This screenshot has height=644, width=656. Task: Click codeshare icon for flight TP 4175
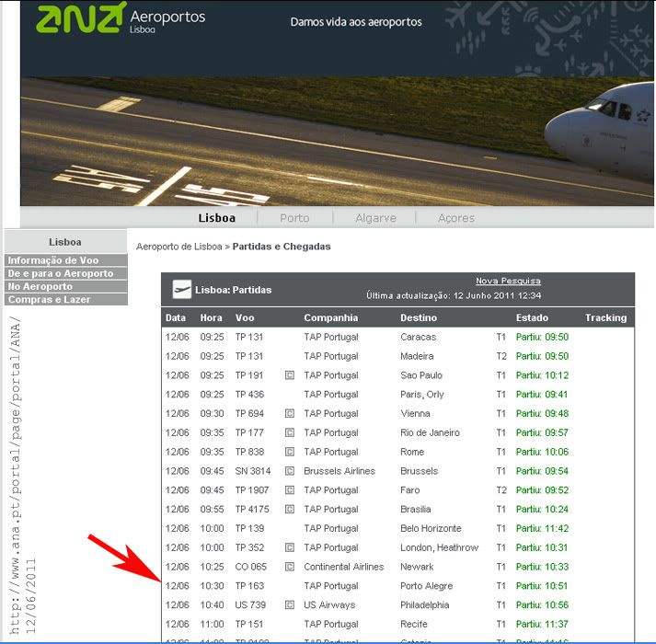point(290,510)
